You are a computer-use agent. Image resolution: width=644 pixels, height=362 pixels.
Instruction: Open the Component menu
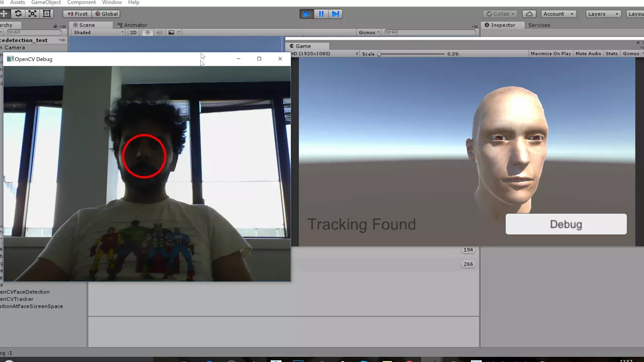pyautogui.click(x=82, y=3)
